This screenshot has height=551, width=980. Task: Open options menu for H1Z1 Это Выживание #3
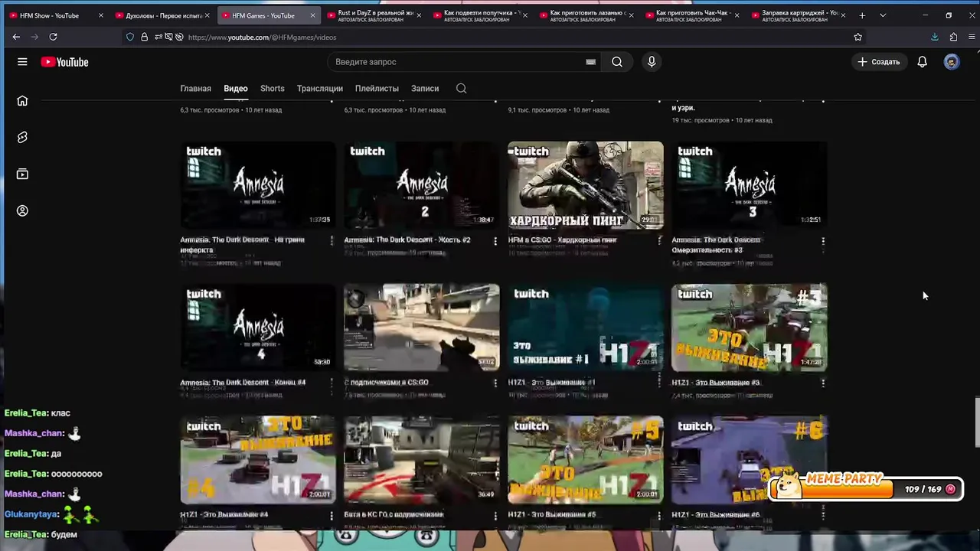[x=823, y=383]
